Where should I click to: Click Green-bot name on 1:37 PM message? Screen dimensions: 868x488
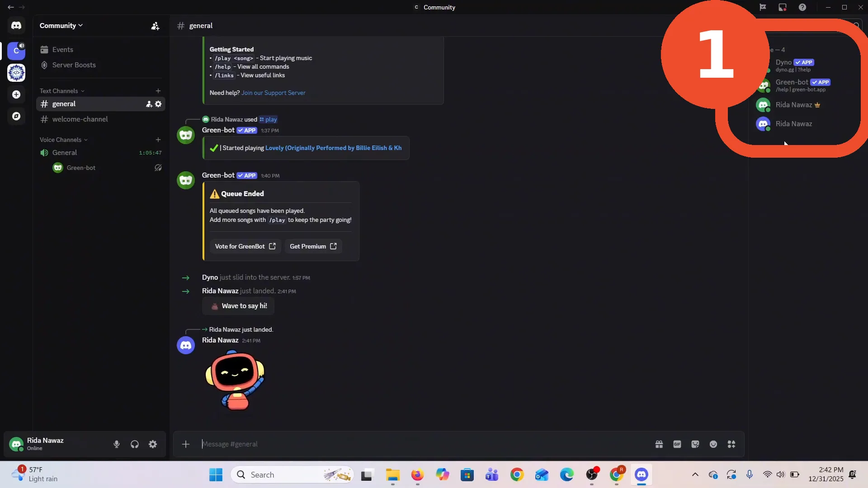[x=218, y=130]
